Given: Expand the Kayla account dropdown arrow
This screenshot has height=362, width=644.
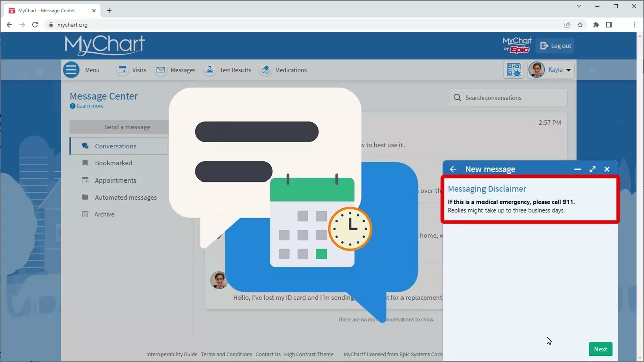Looking at the screenshot, I should pos(568,70).
